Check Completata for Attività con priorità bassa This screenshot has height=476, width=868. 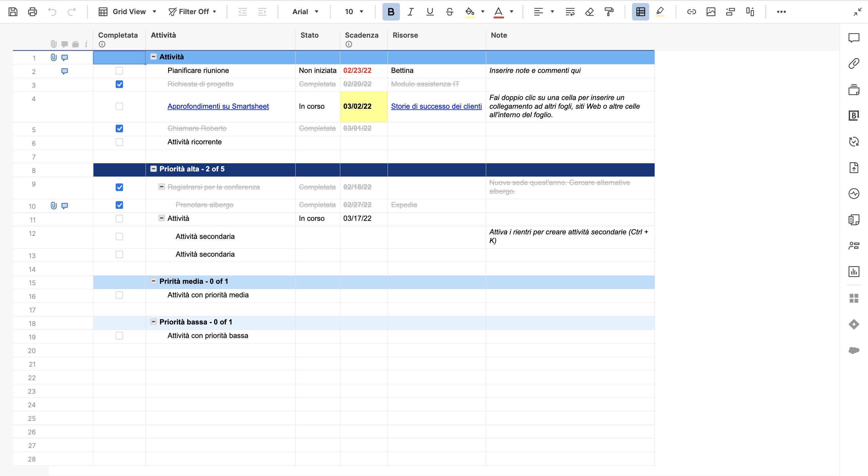pyautogui.click(x=119, y=336)
